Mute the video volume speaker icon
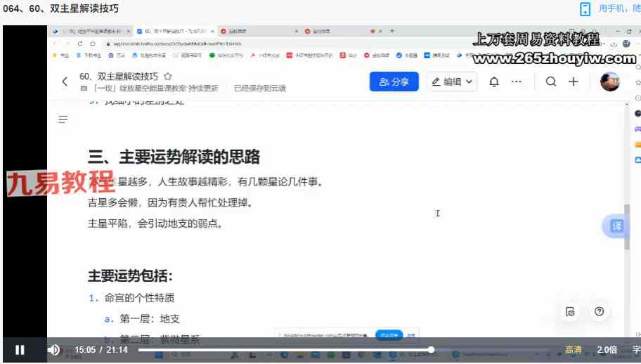This screenshot has width=641, height=364. pyautogui.click(x=53, y=349)
